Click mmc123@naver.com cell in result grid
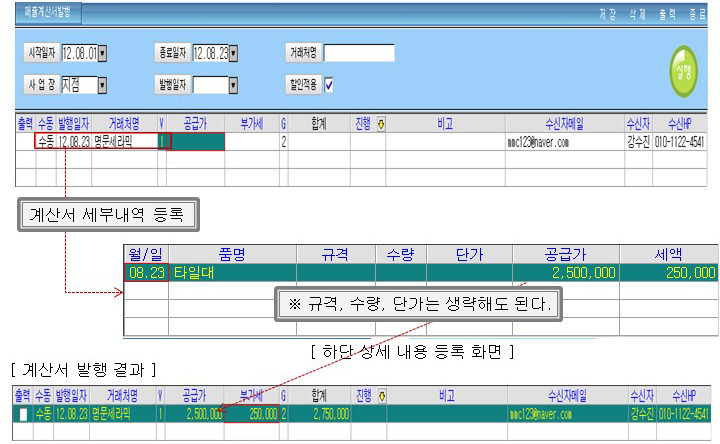This screenshot has height=444, width=720. coord(568,414)
